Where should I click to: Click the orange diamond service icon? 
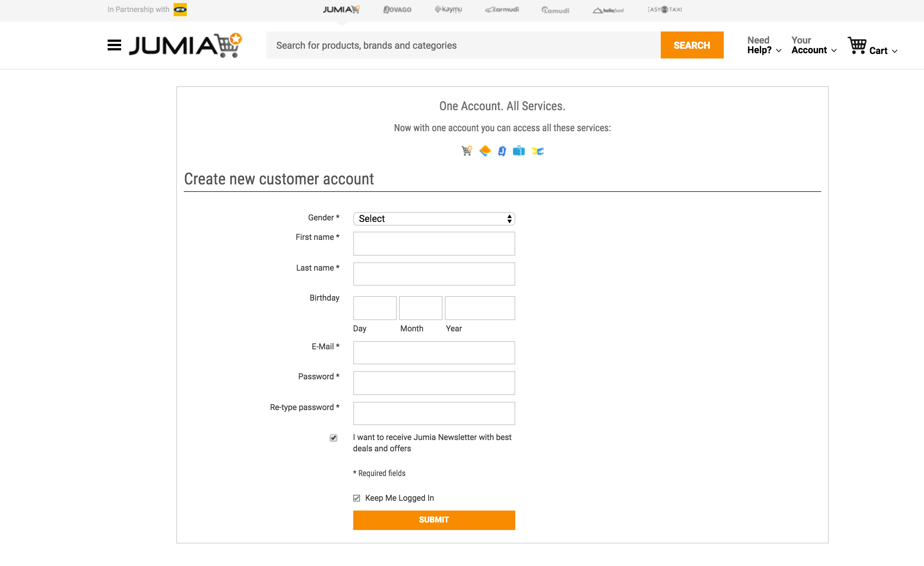pyautogui.click(x=485, y=151)
